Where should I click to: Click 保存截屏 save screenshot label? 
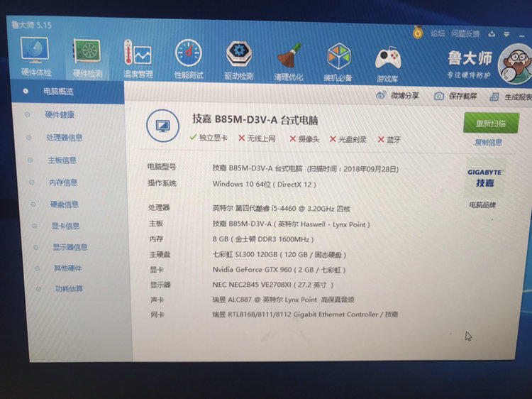463,97
